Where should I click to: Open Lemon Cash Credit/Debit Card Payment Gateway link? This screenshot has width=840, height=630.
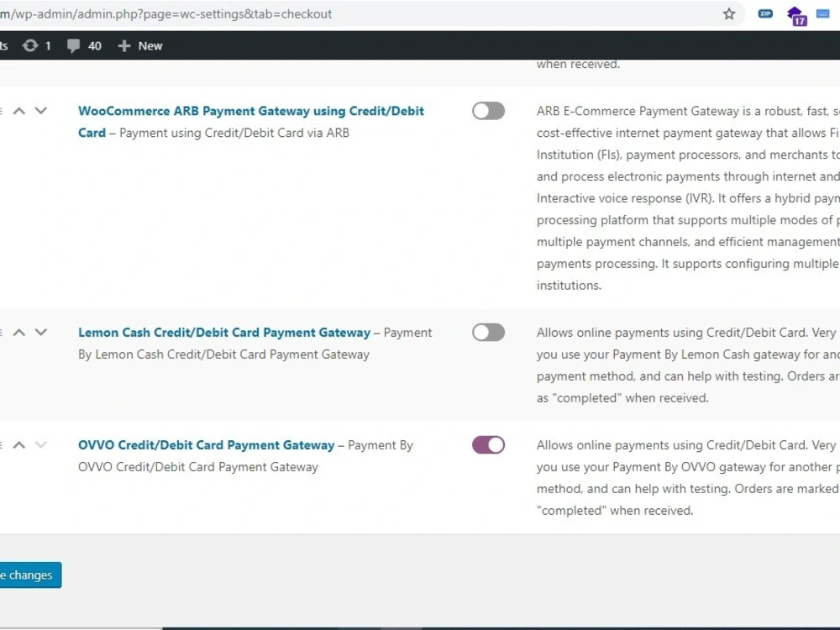[x=224, y=332]
